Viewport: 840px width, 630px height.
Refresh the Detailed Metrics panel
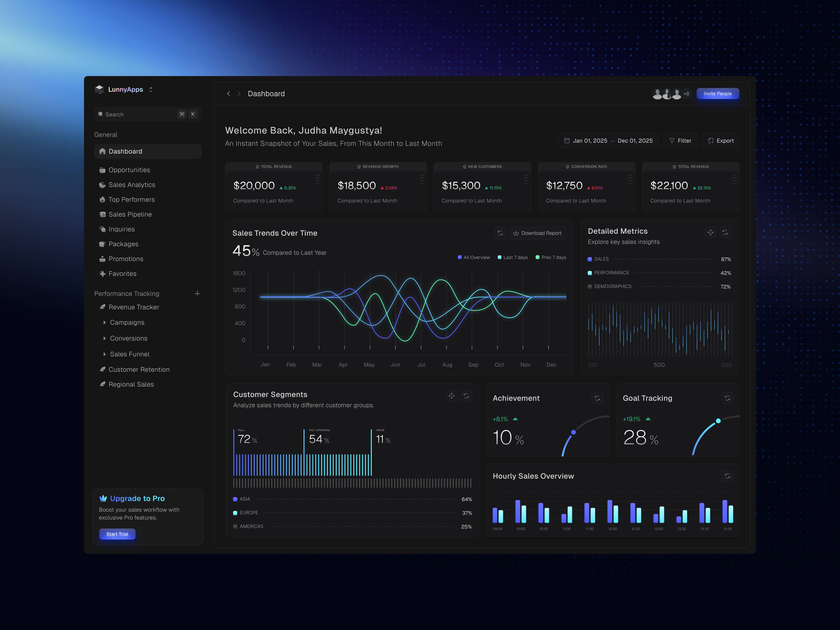725,232
